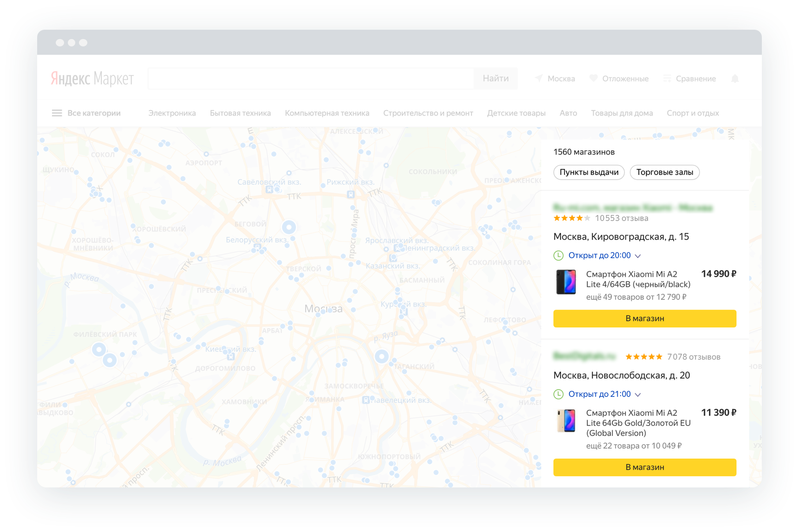The image size is (799, 532).
Task: Select address Новослободская, д. 20
Action: click(x=622, y=375)
